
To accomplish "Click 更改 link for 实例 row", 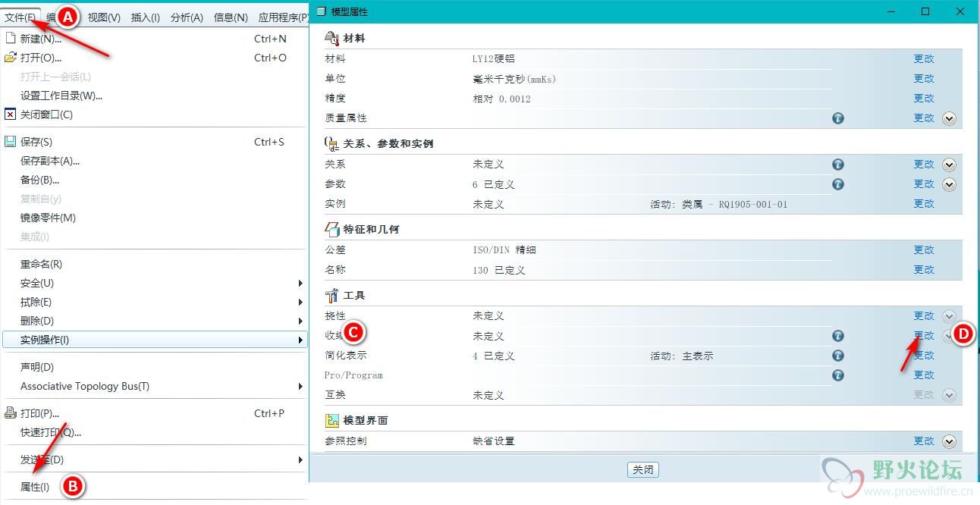I will tap(924, 204).
